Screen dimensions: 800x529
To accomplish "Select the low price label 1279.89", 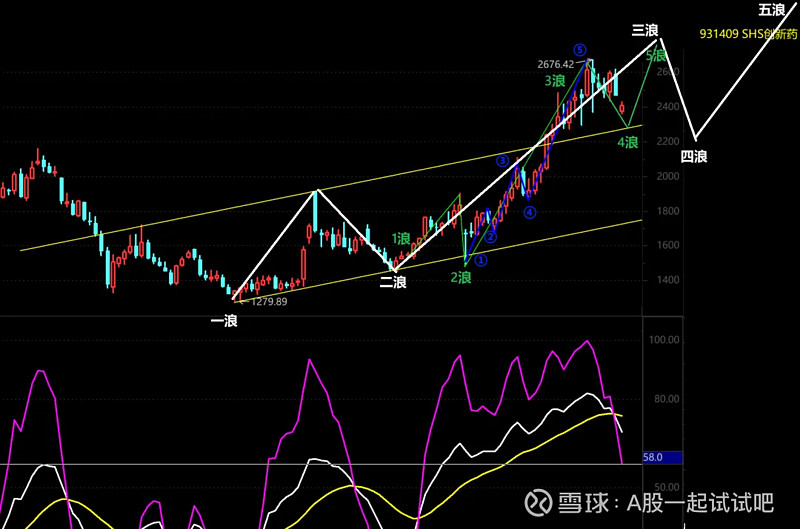I will tap(269, 301).
